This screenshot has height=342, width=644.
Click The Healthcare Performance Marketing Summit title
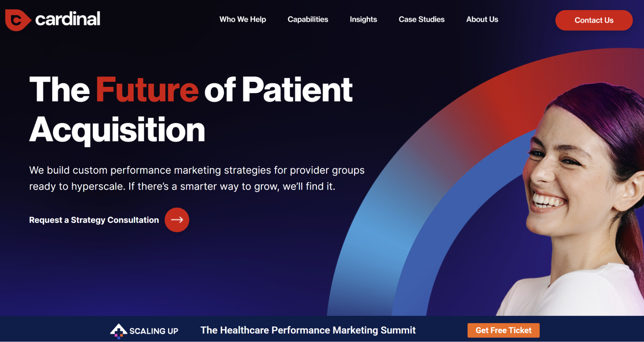308,330
